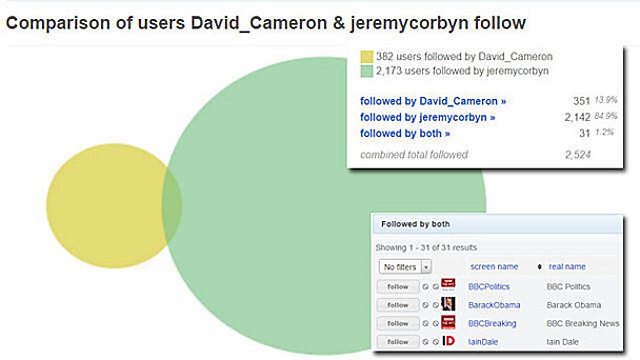Click second small circle icon beside IainDale

point(436,342)
